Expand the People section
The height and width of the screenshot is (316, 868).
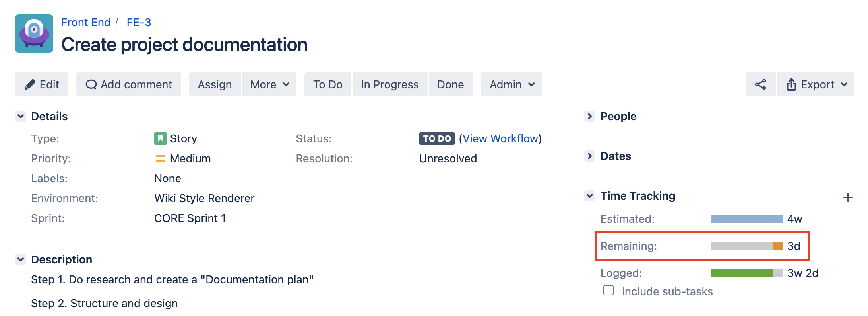590,116
